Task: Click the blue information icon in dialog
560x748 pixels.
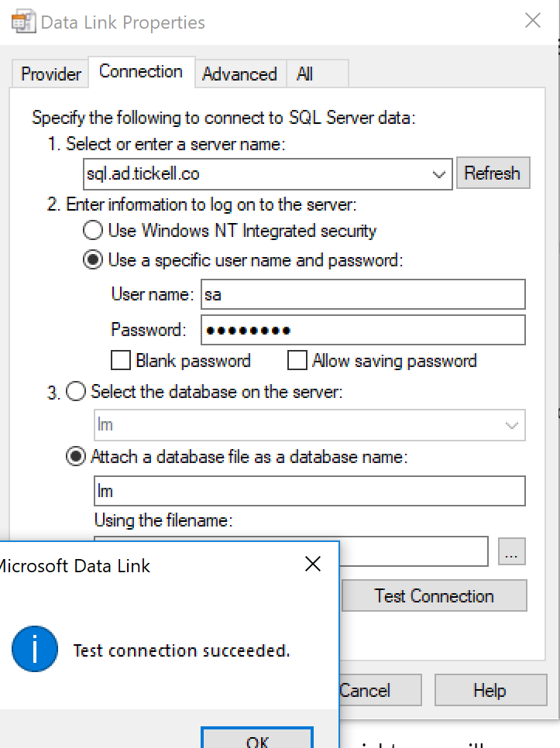Action: 35,649
